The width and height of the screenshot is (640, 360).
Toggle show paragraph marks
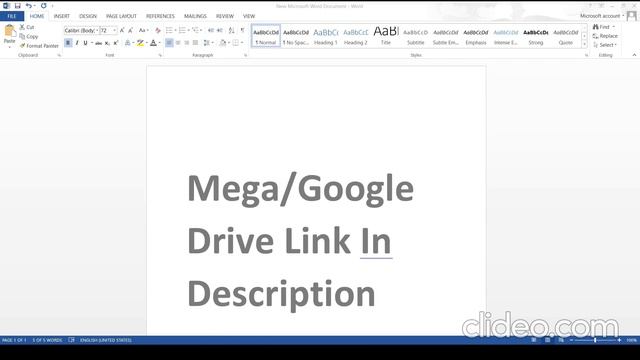coord(242,31)
